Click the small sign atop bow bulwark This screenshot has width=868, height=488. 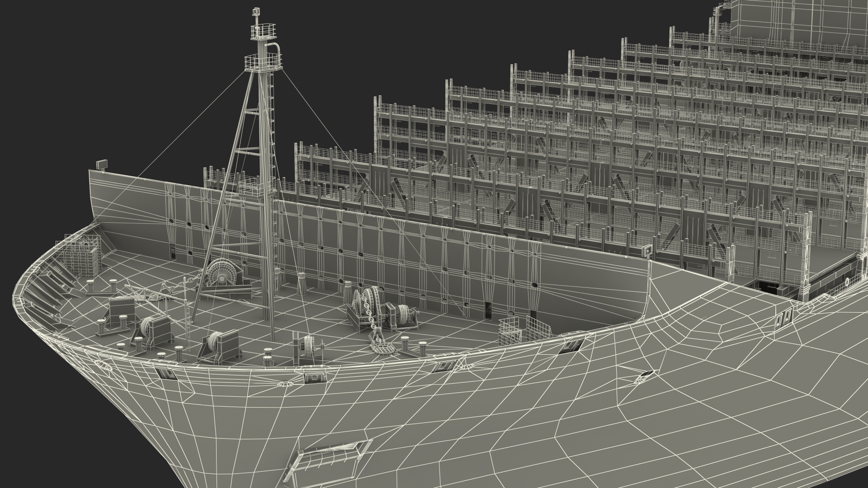coord(102,165)
